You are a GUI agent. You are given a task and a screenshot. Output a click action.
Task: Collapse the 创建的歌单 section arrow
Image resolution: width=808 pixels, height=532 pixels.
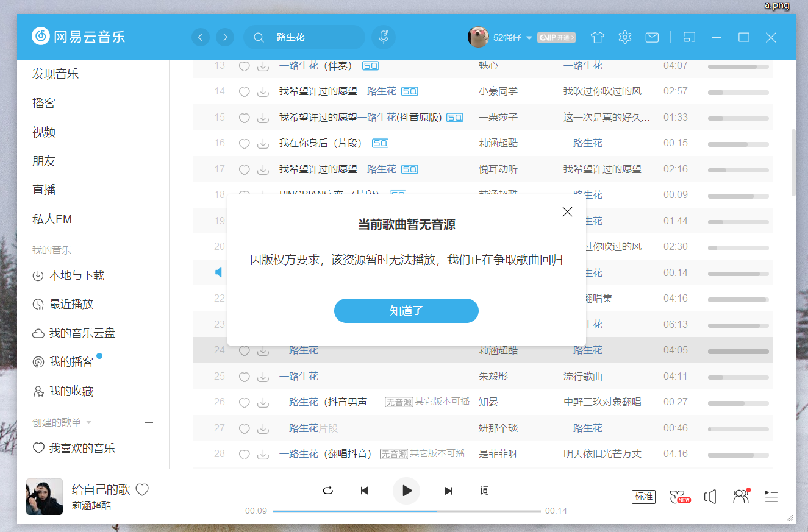pyautogui.click(x=88, y=422)
